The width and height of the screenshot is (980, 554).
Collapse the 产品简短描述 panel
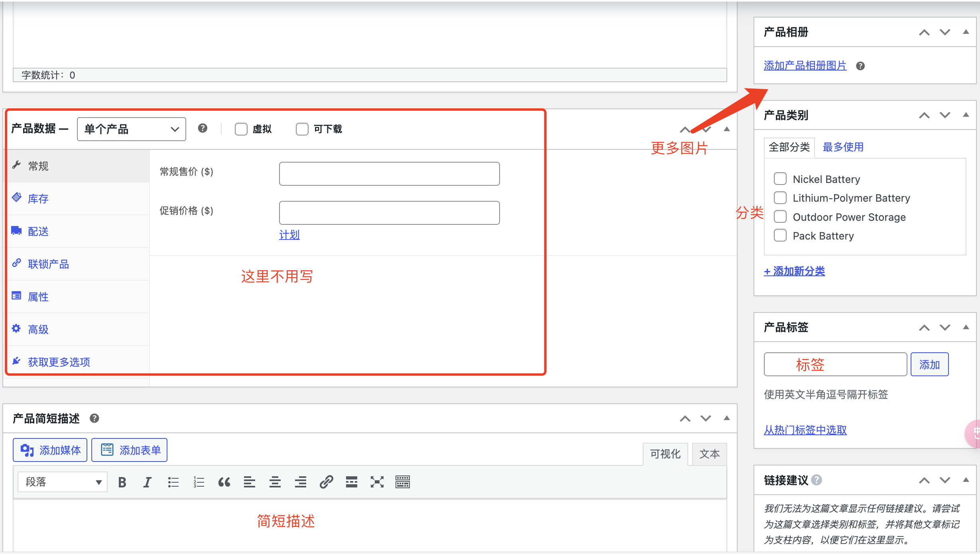(x=726, y=418)
